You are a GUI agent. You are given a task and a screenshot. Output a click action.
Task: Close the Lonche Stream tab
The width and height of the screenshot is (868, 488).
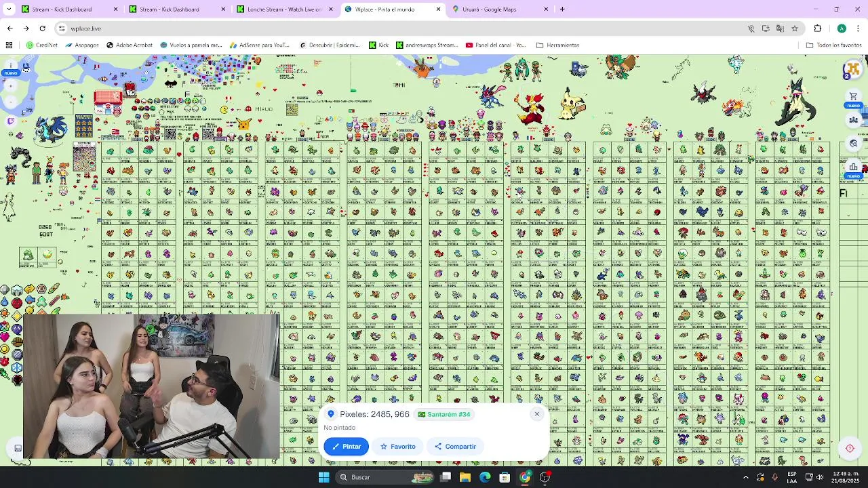(331, 9)
